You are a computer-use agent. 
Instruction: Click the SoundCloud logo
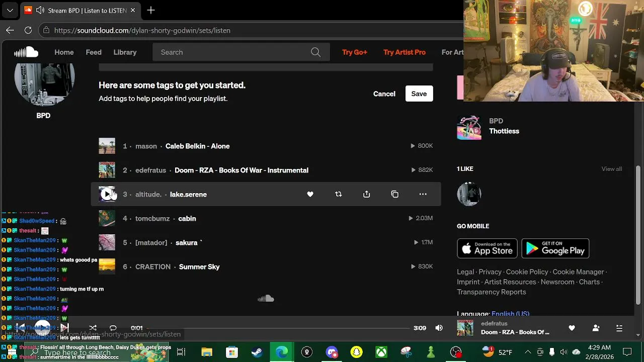(26, 52)
